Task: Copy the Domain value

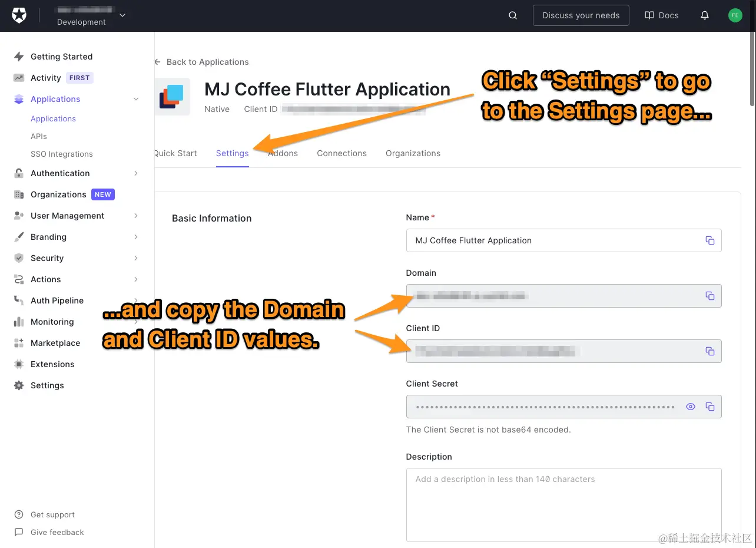Action: (709, 296)
